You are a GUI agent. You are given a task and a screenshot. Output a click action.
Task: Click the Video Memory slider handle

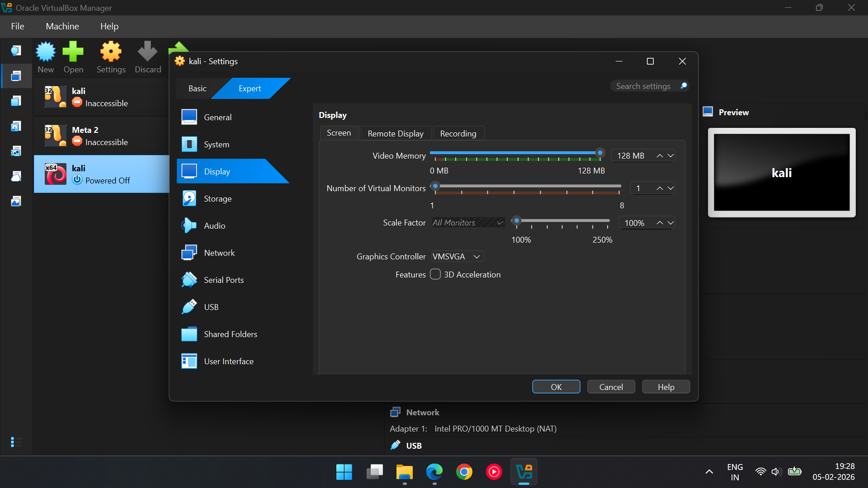pos(600,153)
